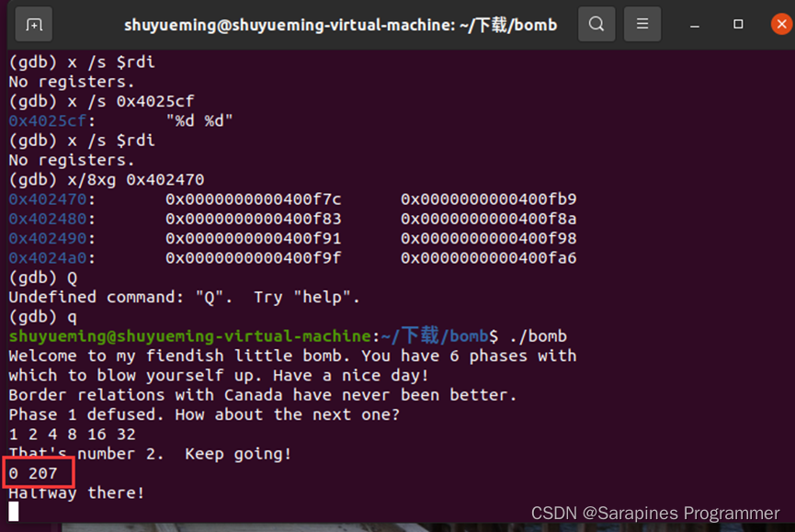Image resolution: width=795 pixels, height=532 pixels.
Task: Click the blue address 0x4024a0
Action: click(x=48, y=258)
